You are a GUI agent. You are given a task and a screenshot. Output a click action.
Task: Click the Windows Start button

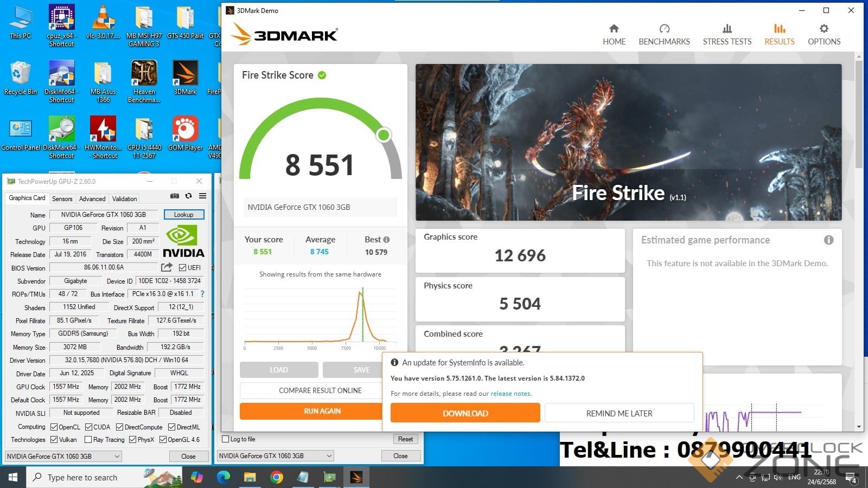(x=13, y=477)
